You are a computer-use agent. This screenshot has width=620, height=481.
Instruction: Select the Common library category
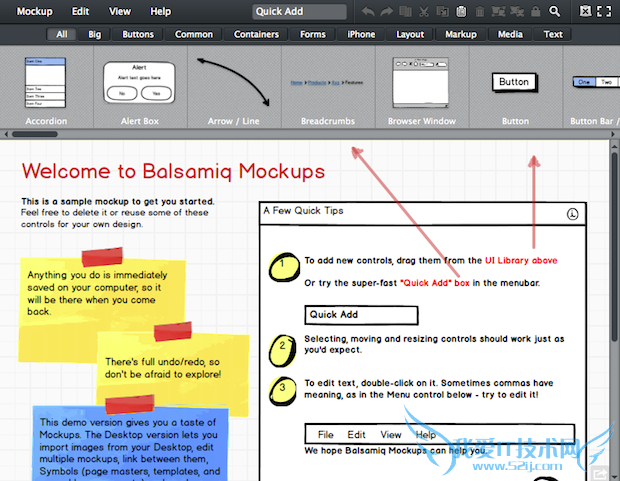point(194,34)
